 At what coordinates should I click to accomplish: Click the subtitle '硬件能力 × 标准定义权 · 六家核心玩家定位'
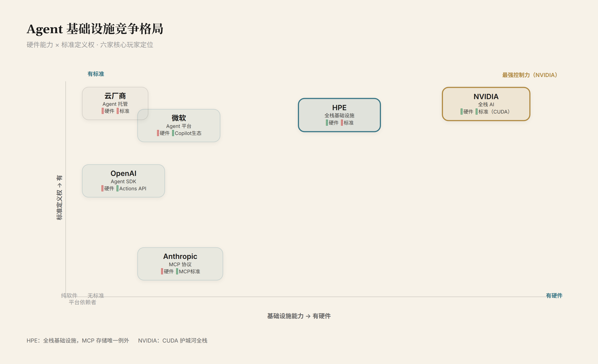click(x=90, y=45)
